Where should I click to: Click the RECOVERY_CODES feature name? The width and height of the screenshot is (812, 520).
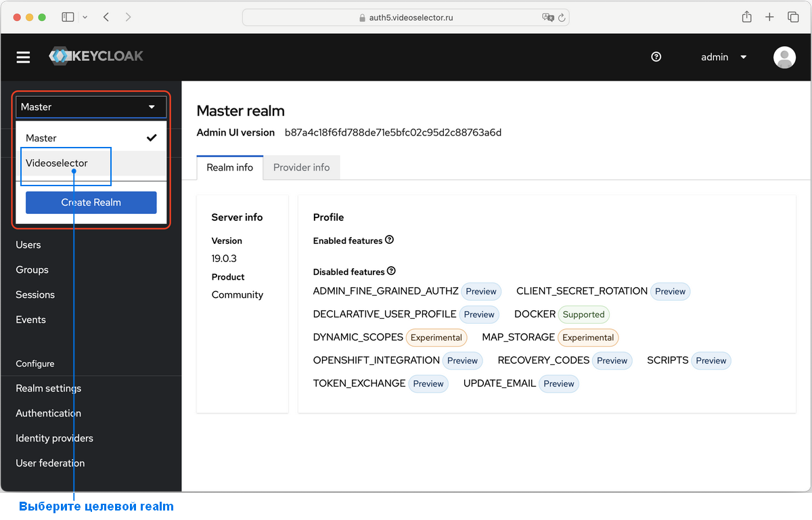[544, 360]
